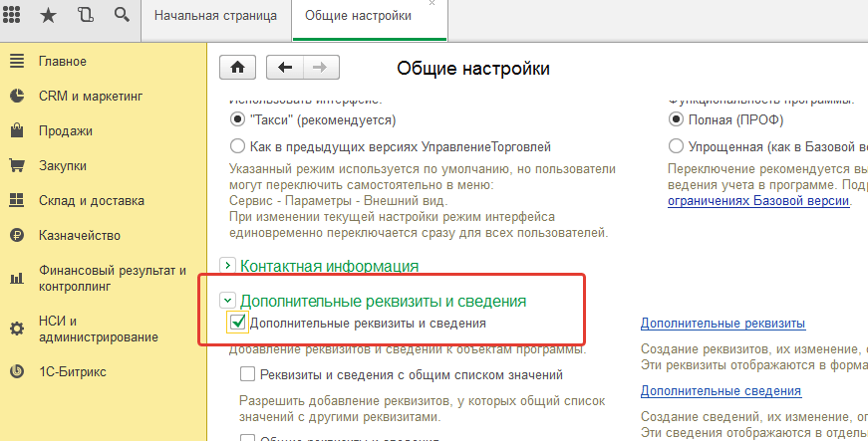The height and width of the screenshot is (441, 868).
Task: Select the "Такси" (рекомендуется) radio option
Action: tap(237, 119)
